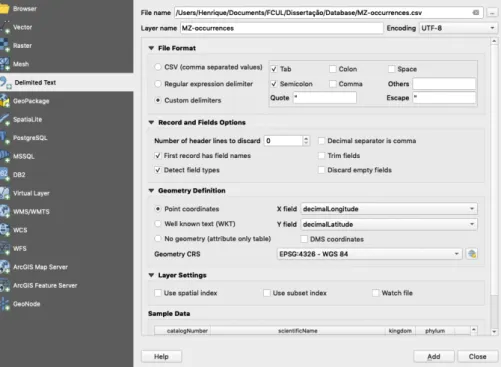Focus the Escape character field
Image resolution: width=501 pixels, height=367 pixels.
click(444, 98)
